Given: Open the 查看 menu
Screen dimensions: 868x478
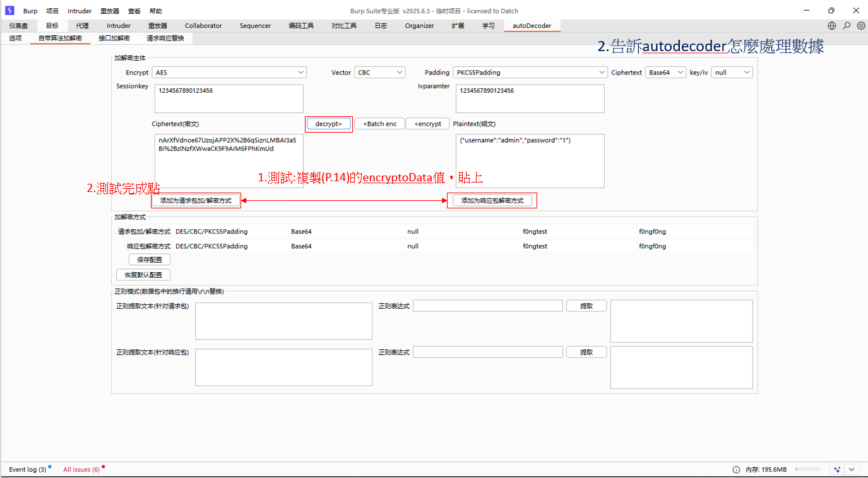Looking at the screenshot, I should (134, 11).
